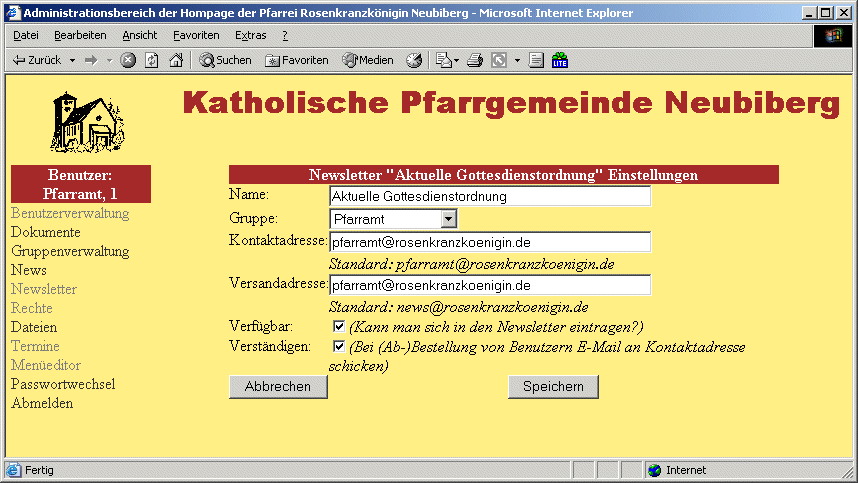Toggle the Verfügbar checkbox
The width and height of the screenshot is (858, 483).
click(x=339, y=327)
